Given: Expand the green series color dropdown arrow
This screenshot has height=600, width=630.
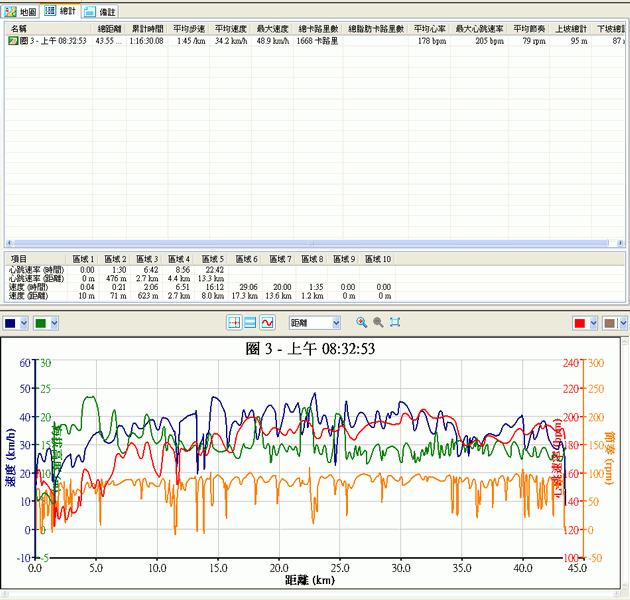Looking at the screenshot, I should pyautogui.click(x=54, y=323).
